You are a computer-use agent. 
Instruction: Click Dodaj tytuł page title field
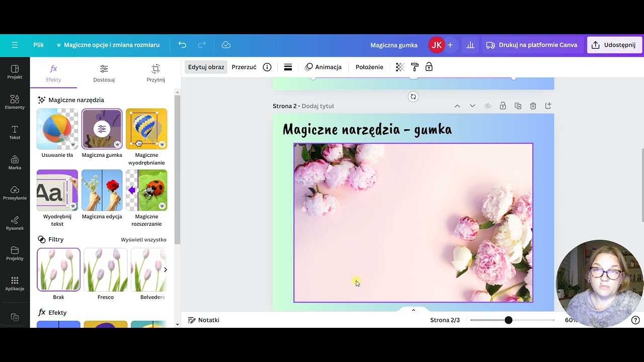click(x=317, y=106)
